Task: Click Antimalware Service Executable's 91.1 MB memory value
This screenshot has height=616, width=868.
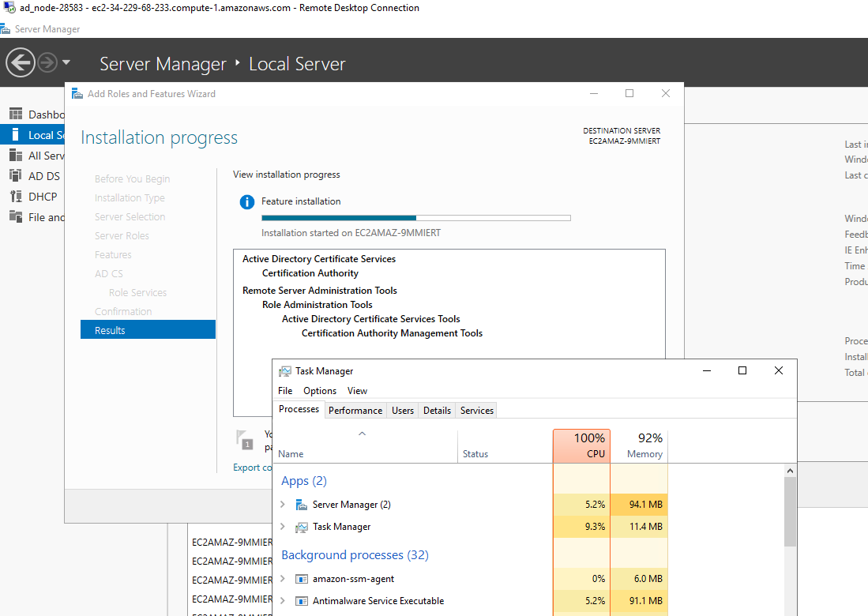Action: [640, 600]
